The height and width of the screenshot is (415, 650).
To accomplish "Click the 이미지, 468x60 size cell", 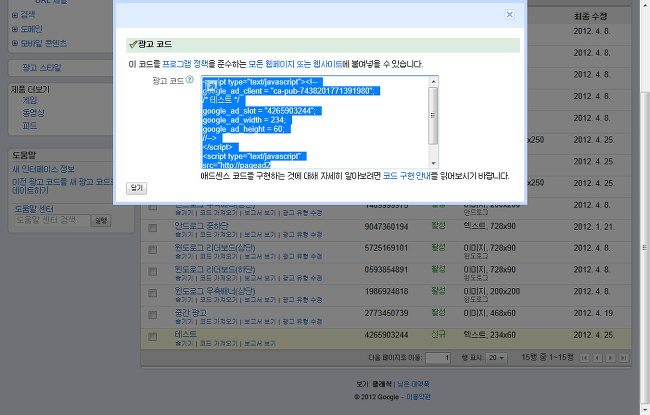I will point(490,313).
